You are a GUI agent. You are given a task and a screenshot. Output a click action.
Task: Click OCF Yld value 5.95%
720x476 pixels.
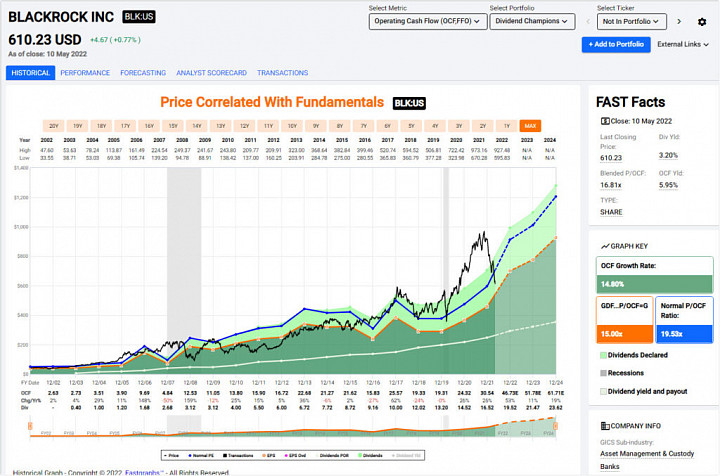pos(668,185)
